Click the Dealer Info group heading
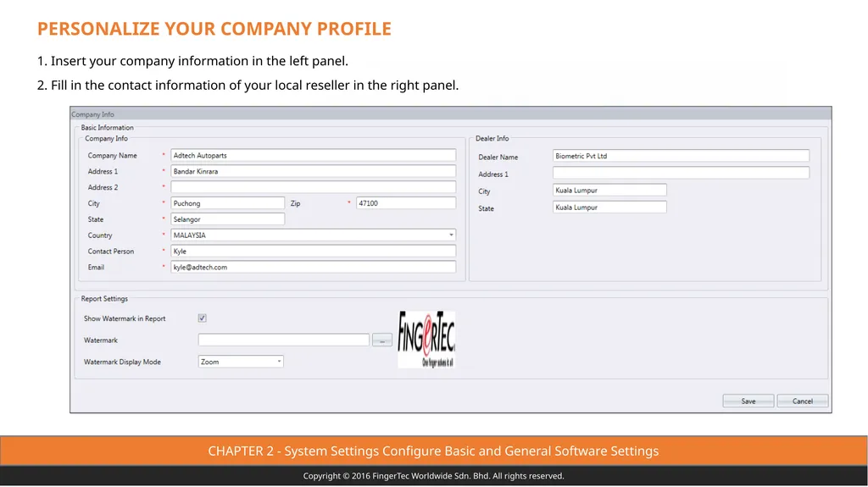 tap(492, 138)
